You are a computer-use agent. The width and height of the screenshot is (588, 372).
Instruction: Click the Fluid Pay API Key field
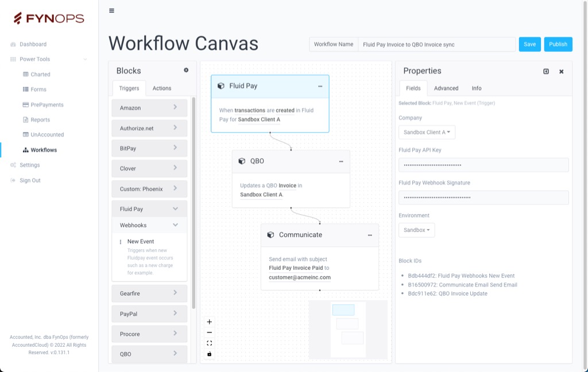coord(483,165)
